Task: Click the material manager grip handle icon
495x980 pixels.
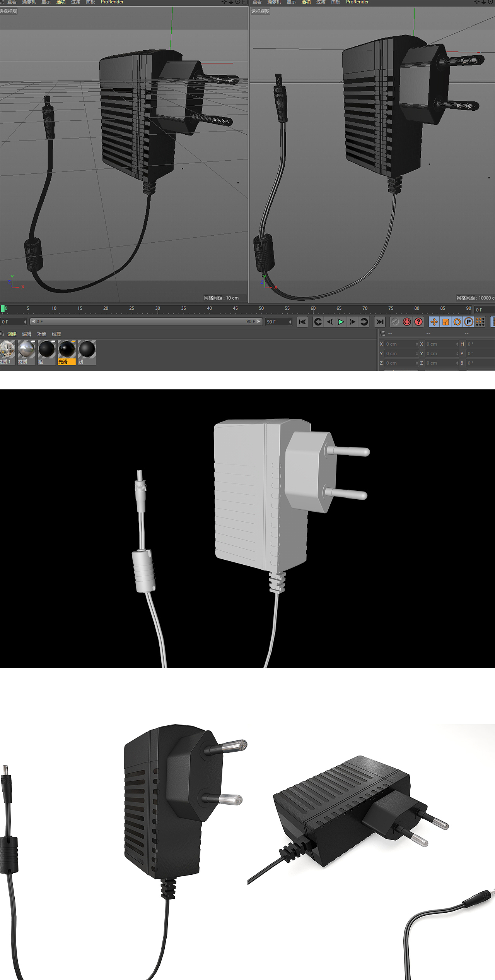Action: (x=2, y=334)
